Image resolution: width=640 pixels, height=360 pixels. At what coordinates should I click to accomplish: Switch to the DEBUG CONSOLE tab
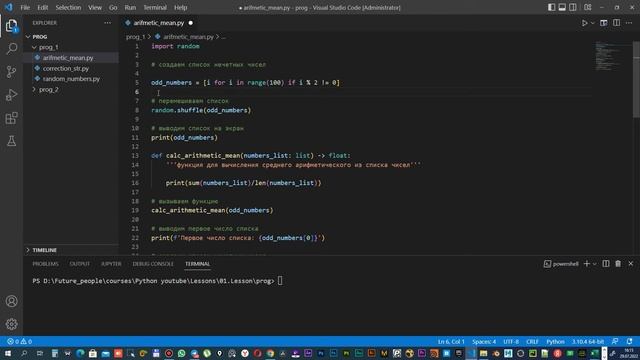153,264
